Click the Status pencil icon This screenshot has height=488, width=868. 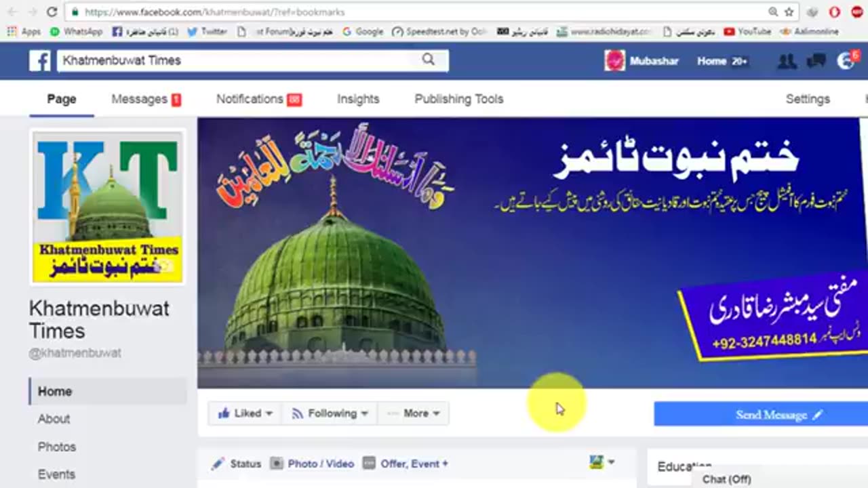pos(218,464)
